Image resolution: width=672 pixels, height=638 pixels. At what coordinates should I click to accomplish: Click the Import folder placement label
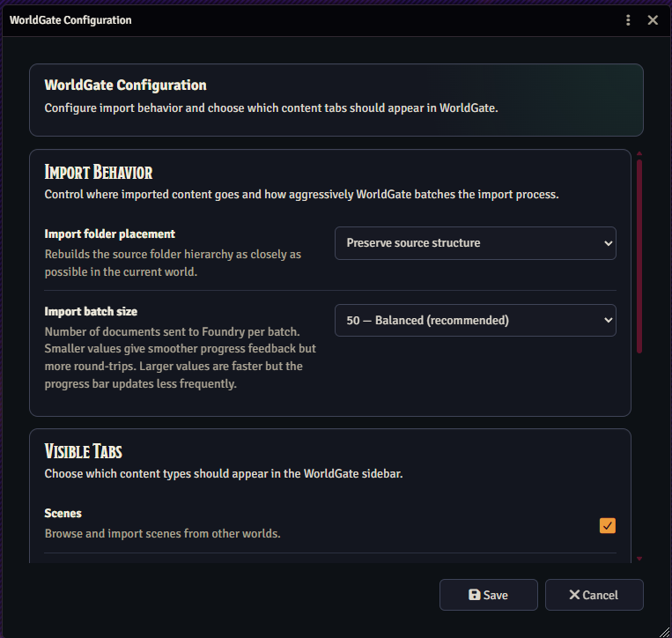click(110, 234)
